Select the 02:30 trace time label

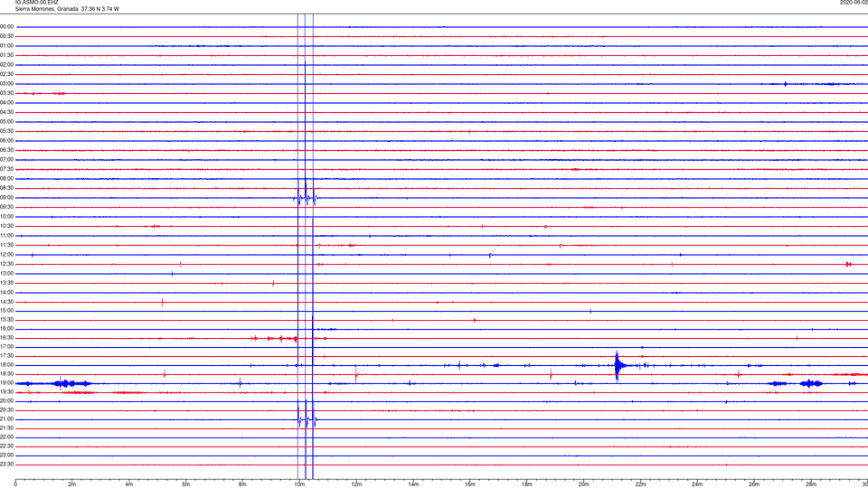pos(6,74)
